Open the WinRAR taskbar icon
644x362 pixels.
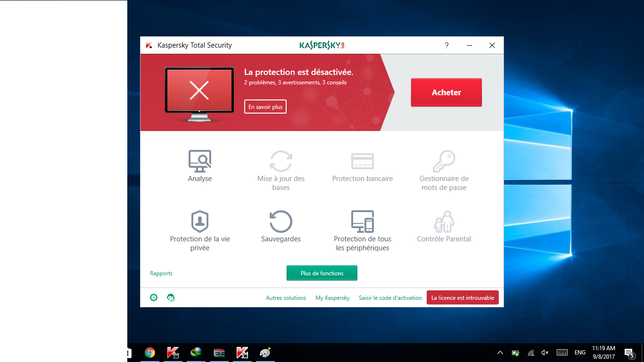[x=219, y=353]
